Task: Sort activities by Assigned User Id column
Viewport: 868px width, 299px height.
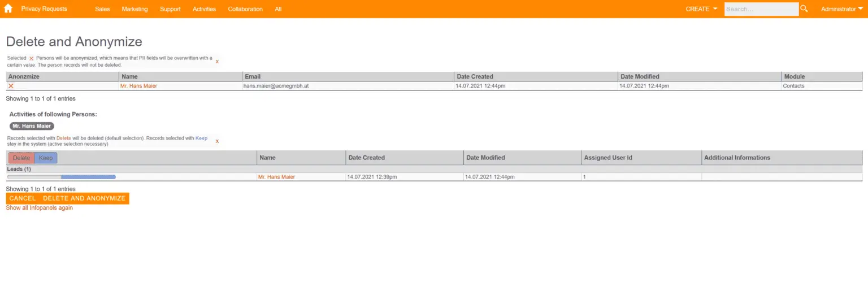Action: coord(641,158)
